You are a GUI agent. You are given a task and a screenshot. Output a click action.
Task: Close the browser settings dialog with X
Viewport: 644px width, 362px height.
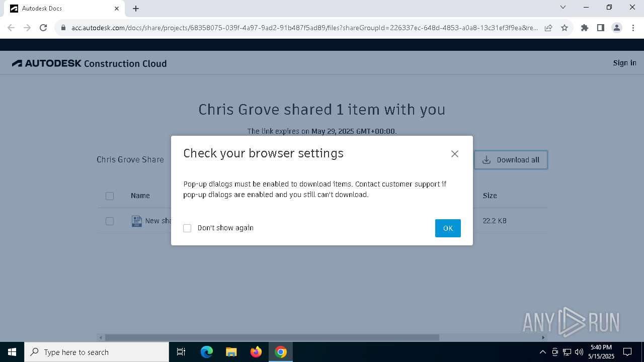tap(455, 154)
